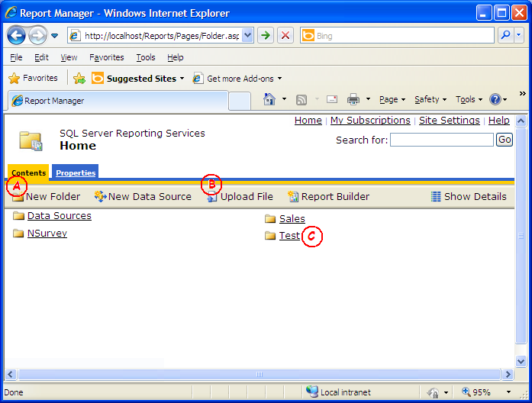Expand the Print options dropdown arrow
Image resolution: width=532 pixels, height=403 pixels.
pos(368,99)
